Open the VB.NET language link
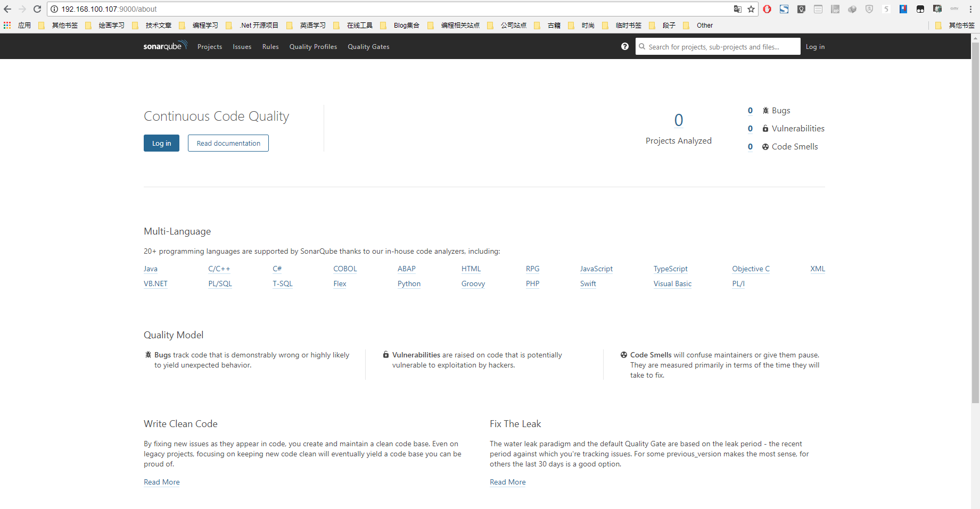 click(155, 284)
